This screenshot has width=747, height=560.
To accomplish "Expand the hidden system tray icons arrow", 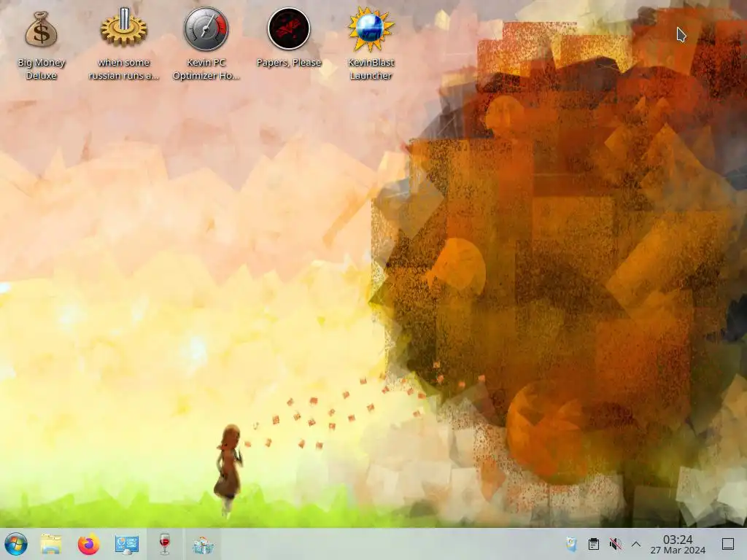I will (636, 544).
